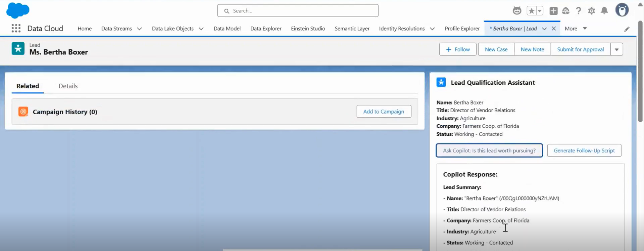Image resolution: width=644 pixels, height=251 pixels.
Task: View the Notifications bell icon
Action: [604, 11]
